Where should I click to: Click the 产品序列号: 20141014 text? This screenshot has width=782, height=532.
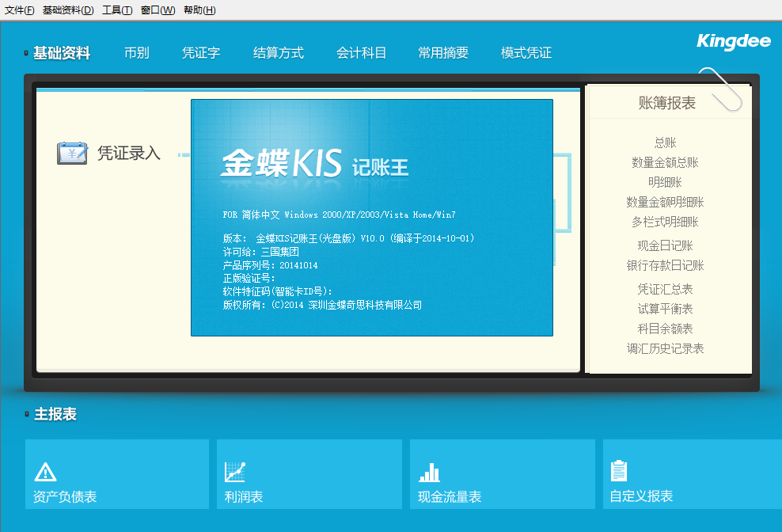click(271, 265)
